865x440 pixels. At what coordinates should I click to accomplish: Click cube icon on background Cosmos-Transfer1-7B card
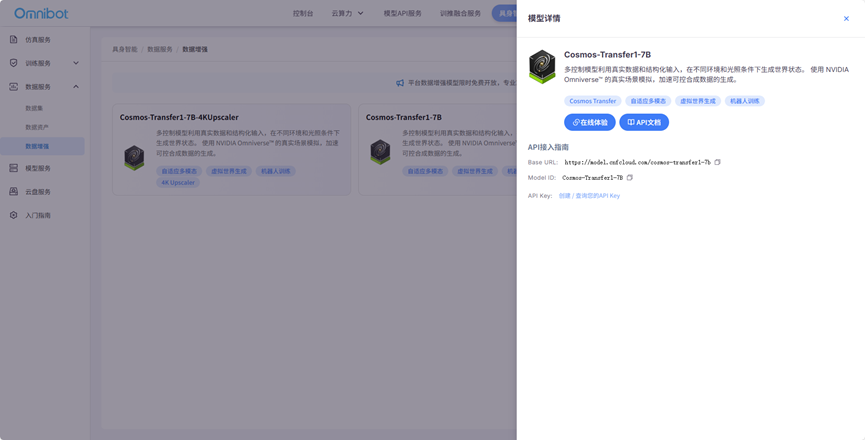coord(380,152)
